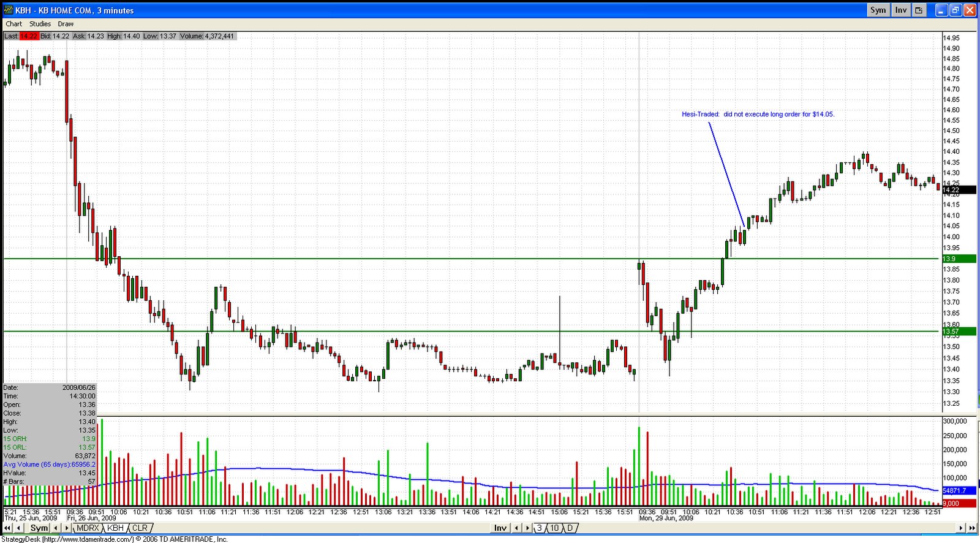Click the 54871.7 average volume label
Image resolution: width=980 pixels, height=543 pixels.
click(x=959, y=491)
